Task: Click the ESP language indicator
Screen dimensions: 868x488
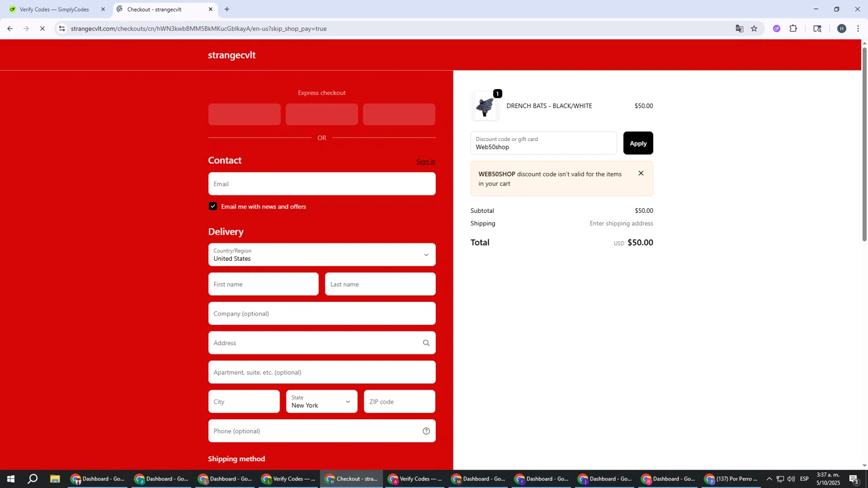Action: tap(804, 479)
